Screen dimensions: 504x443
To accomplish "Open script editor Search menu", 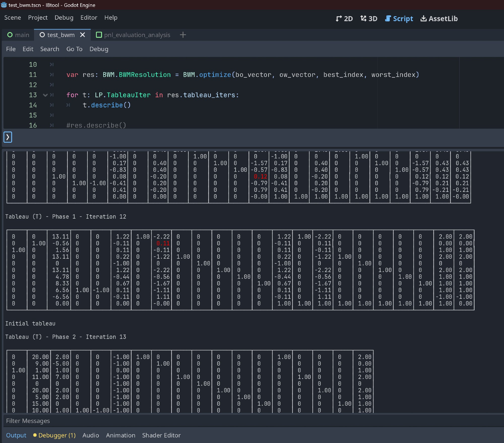I will [x=50, y=49].
